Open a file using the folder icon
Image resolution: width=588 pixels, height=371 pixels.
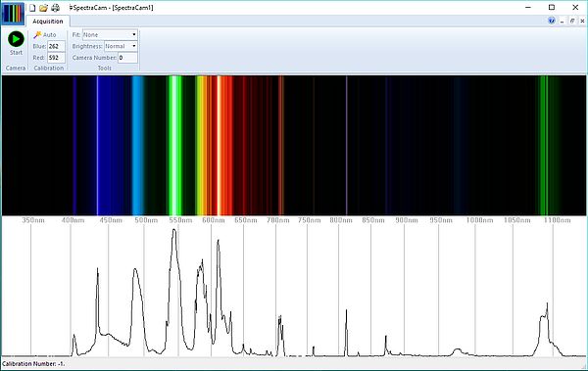43,8
